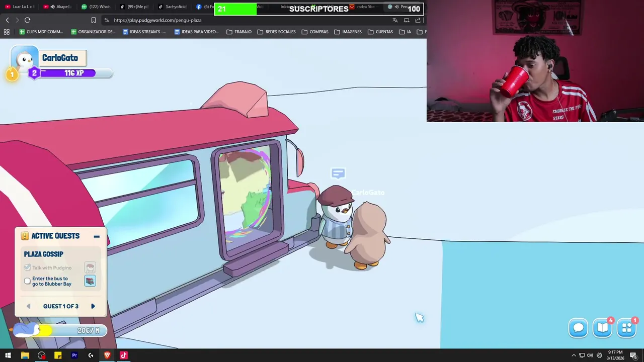Open the 'CLIPS MDP COMM...' bookmark
Viewport: 644px width, 362px height.
click(x=41, y=32)
